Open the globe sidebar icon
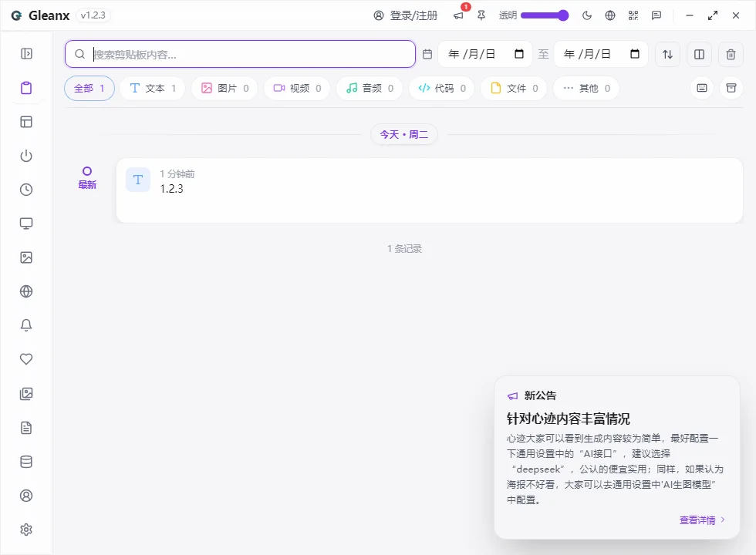 coord(26,291)
